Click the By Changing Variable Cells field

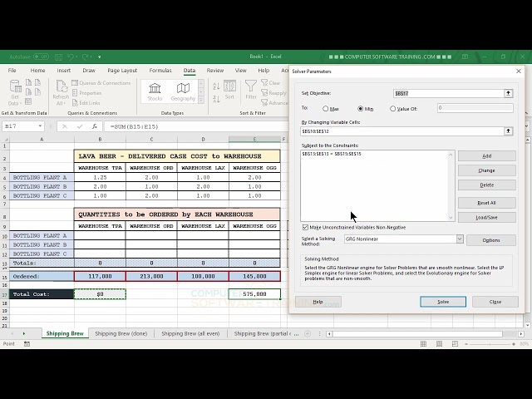tap(402, 131)
